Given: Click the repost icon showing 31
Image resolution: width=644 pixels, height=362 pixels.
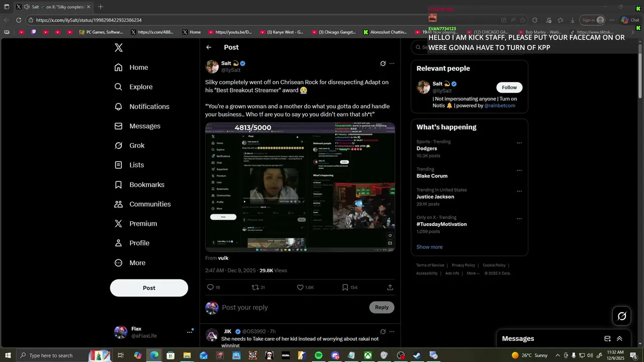Looking at the screenshot, I should [x=255, y=288].
